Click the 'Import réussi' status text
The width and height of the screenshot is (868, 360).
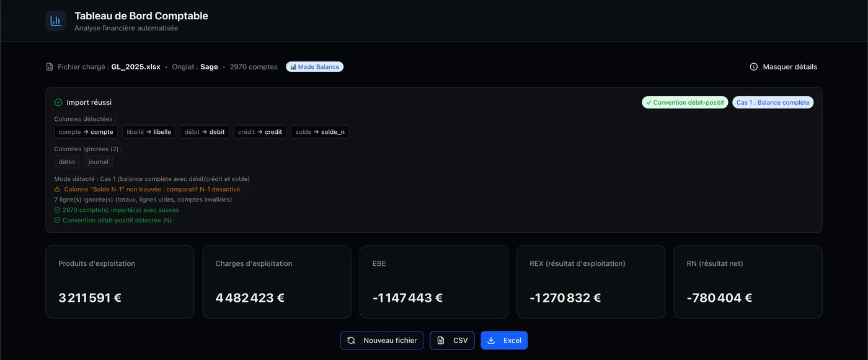89,102
